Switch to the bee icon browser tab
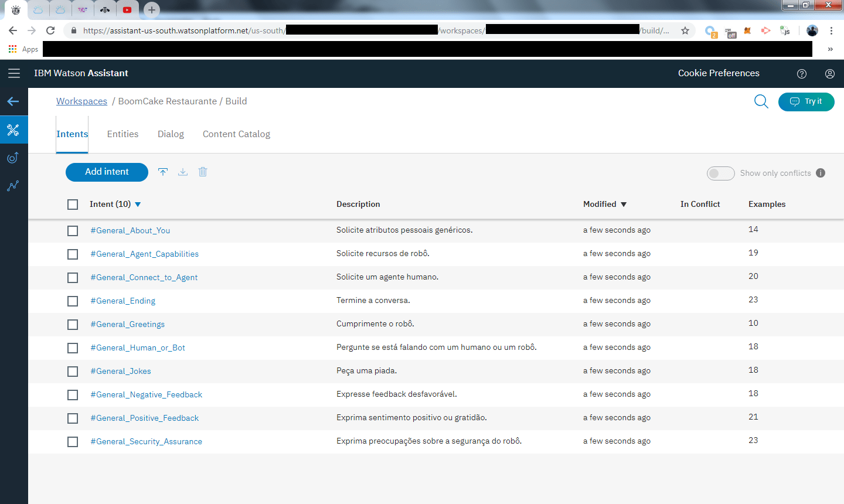 pyautogui.click(x=105, y=9)
